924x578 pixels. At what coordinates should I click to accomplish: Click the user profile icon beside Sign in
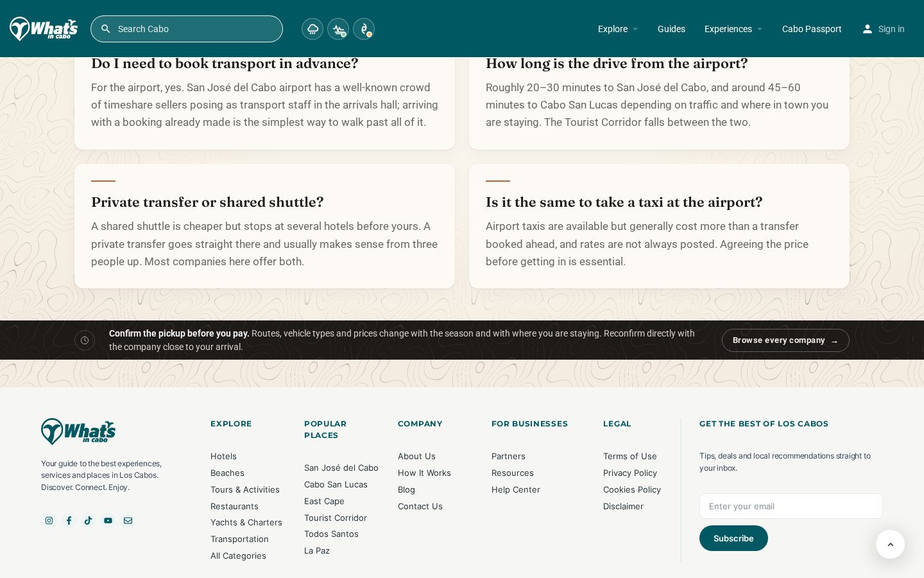(868, 29)
